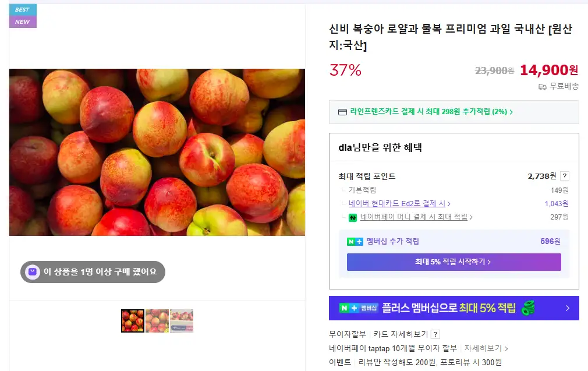Click the NEW badge label
588x371 pixels.
(x=23, y=22)
